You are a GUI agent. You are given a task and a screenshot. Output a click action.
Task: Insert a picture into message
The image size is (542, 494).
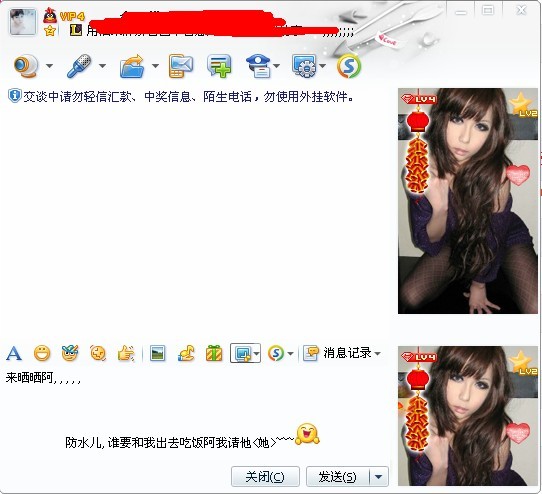[x=158, y=353]
